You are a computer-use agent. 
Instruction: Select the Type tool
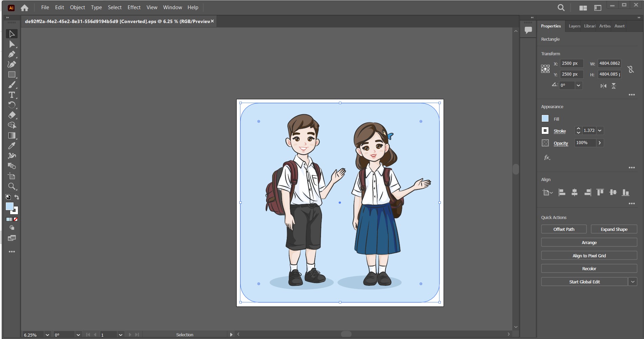click(12, 95)
